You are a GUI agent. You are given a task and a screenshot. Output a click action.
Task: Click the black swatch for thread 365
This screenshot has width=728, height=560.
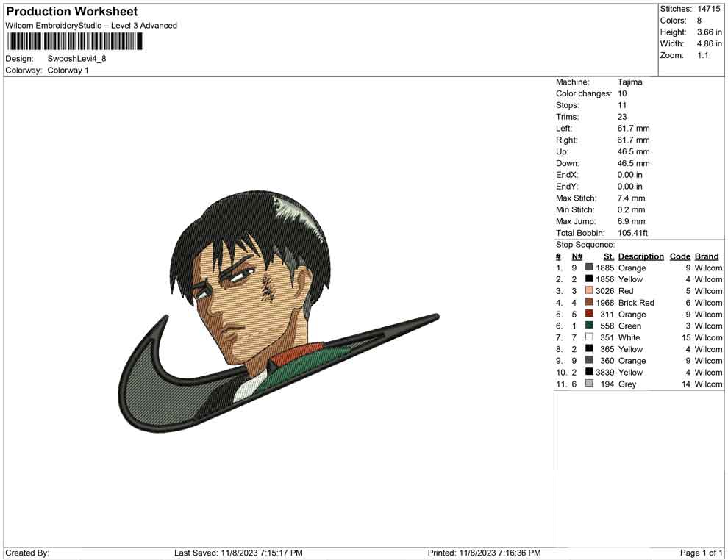point(589,348)
